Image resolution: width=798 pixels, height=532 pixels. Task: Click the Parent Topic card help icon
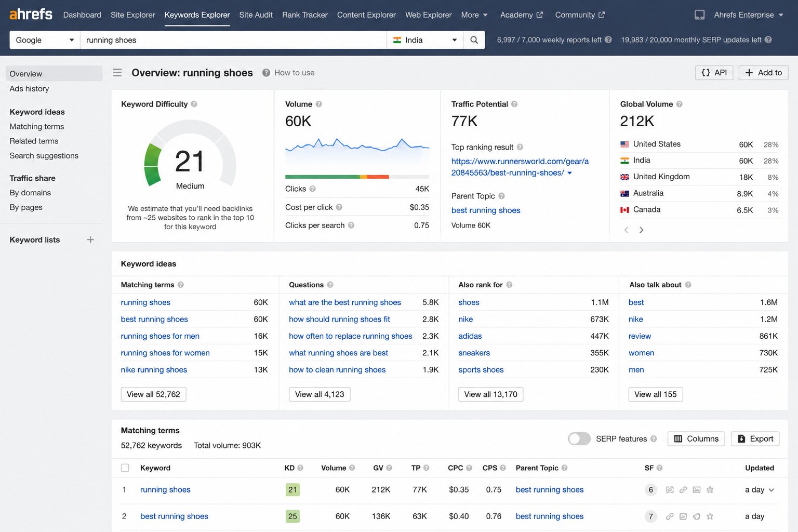501,196
